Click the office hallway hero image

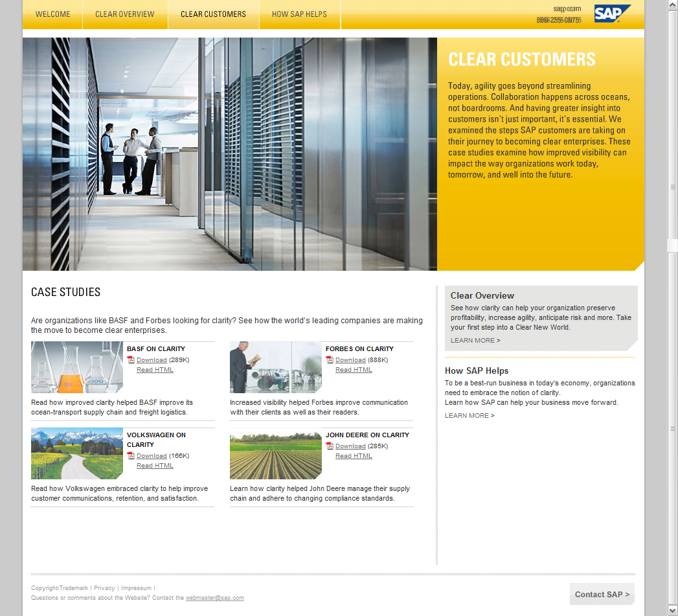pyautogui.click(x=230, y=154)
